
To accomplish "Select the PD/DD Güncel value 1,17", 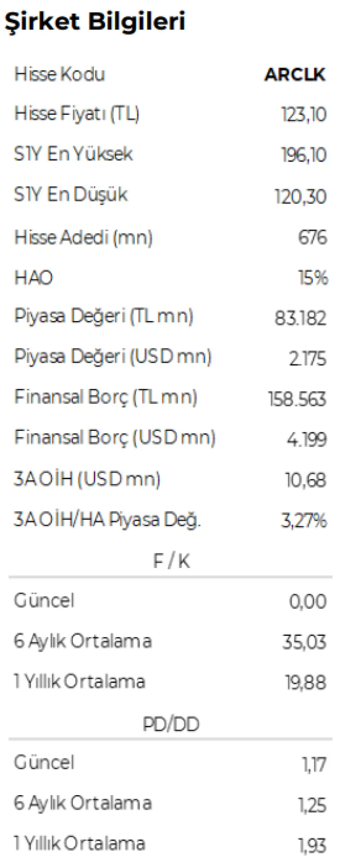I will pos(314,765).
